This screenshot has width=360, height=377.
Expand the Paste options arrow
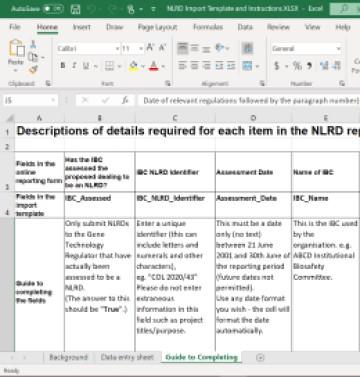pyautogui.click(x=16, y=70)
